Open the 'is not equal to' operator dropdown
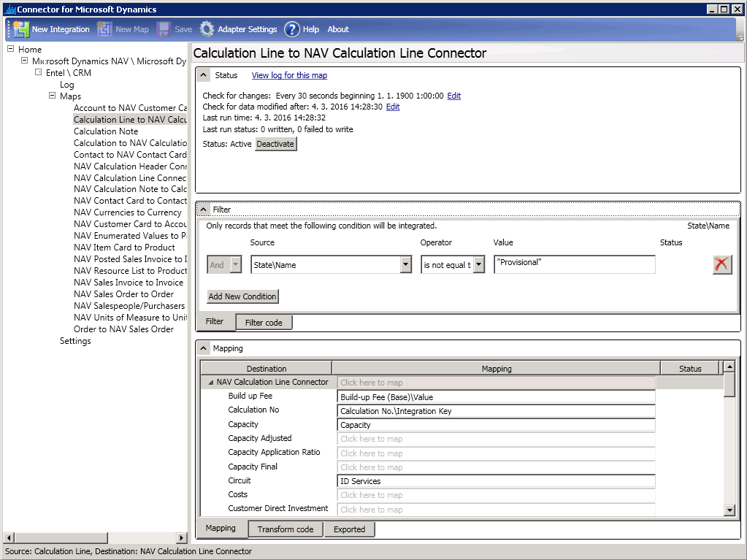The width and height of the screenshot is (747, 560). pyautogui.click(x=479, y=264)
